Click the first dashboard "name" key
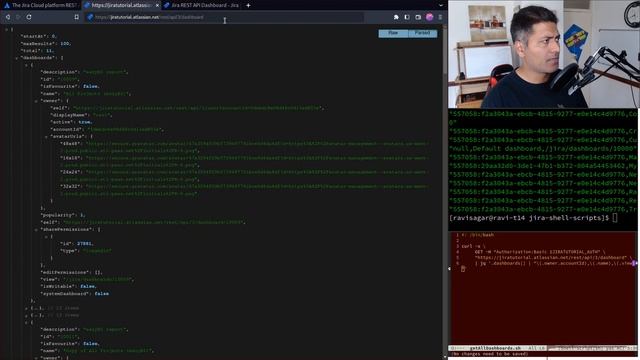Screen dimensions: 640x360 click(x=50, y=93)
